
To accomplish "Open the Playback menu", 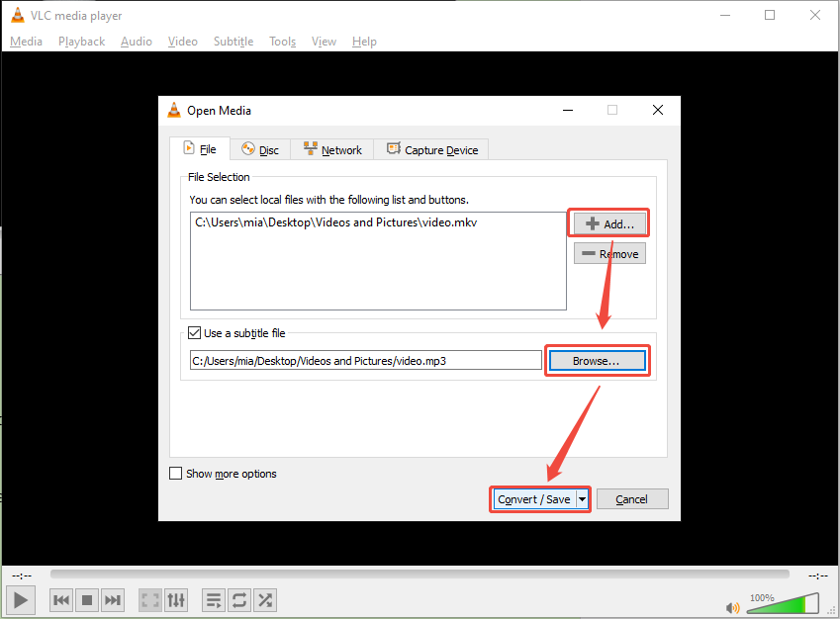I will [x=81, y=42].
